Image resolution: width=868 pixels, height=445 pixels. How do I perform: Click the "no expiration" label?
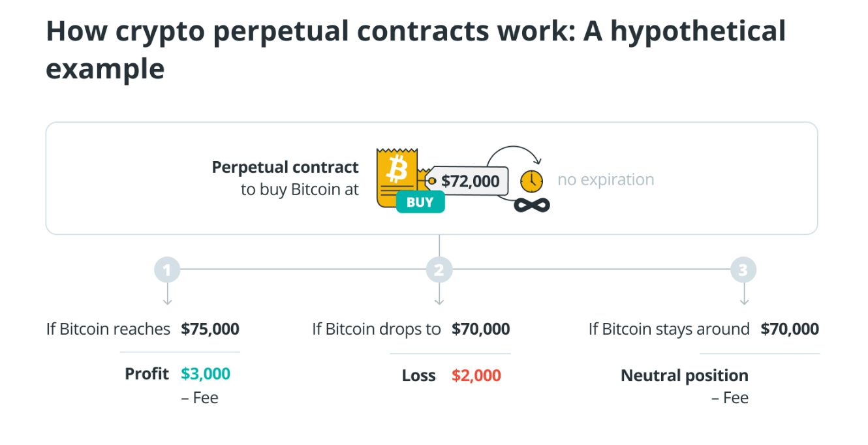pos(606,179)
